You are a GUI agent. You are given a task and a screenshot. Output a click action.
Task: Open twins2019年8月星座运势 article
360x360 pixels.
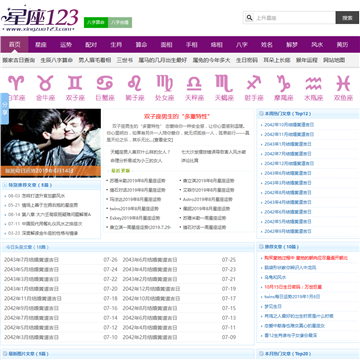[134, 209]
